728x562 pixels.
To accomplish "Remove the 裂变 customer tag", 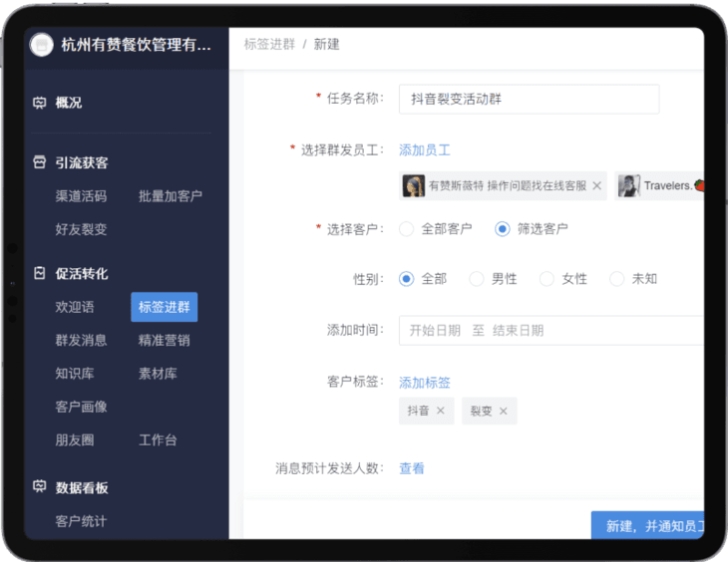I will (504, 412).
